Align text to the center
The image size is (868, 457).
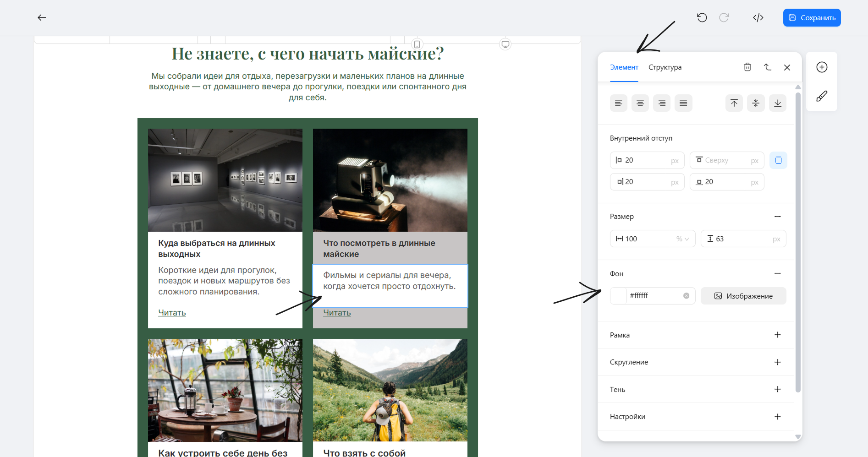pos(640,103)
